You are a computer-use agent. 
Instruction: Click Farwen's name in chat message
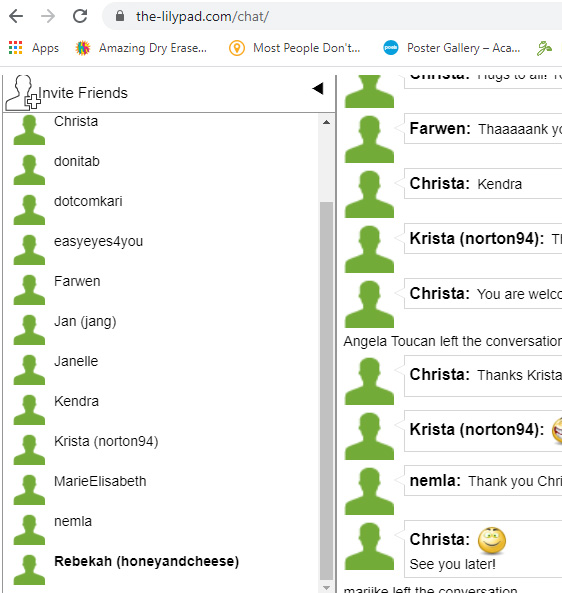tap(440, 129)
